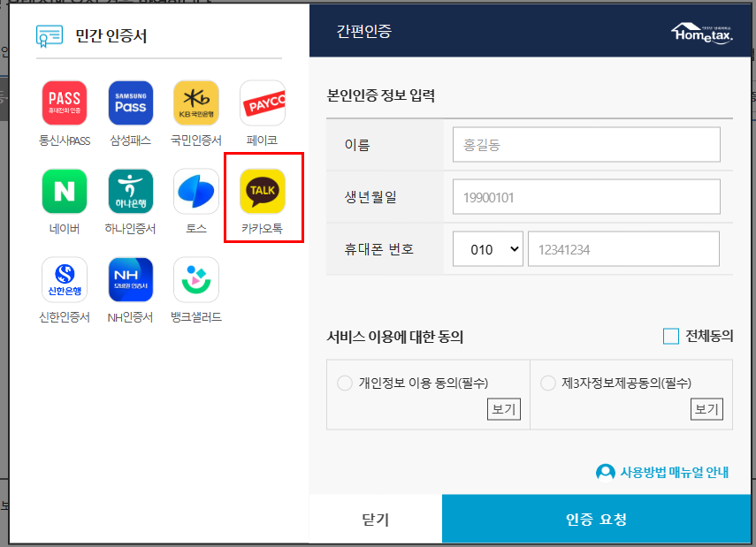Choose the NH인증서 icon

coord(130,279)
